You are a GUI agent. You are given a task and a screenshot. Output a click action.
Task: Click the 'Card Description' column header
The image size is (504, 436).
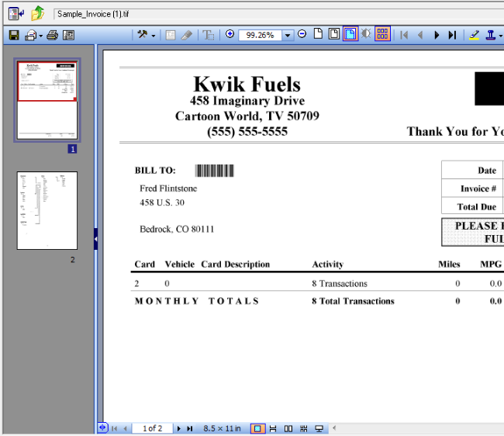(235, 265)
